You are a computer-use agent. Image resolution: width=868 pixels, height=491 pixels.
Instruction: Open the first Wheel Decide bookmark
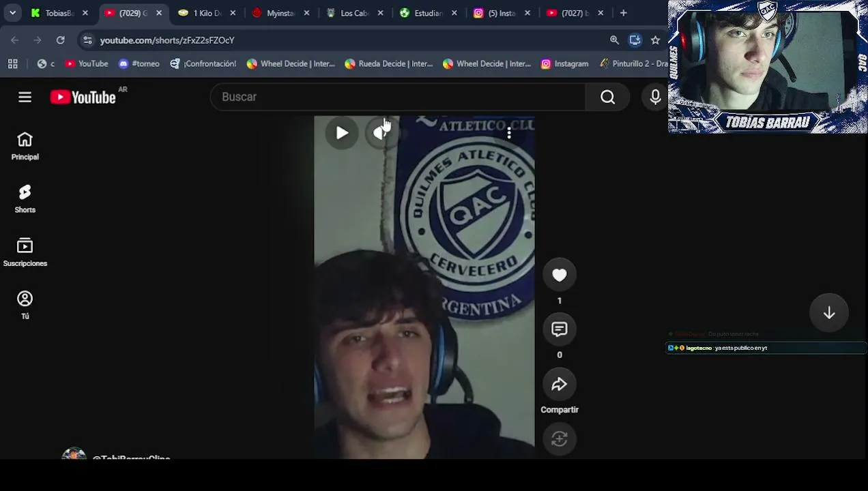tap(291, 63)
